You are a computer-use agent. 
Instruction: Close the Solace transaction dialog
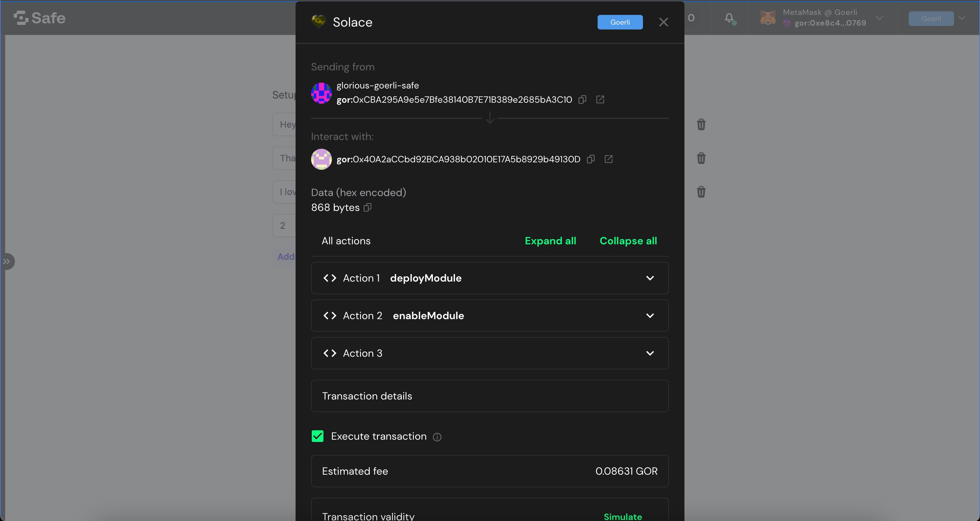coord(663,22)
